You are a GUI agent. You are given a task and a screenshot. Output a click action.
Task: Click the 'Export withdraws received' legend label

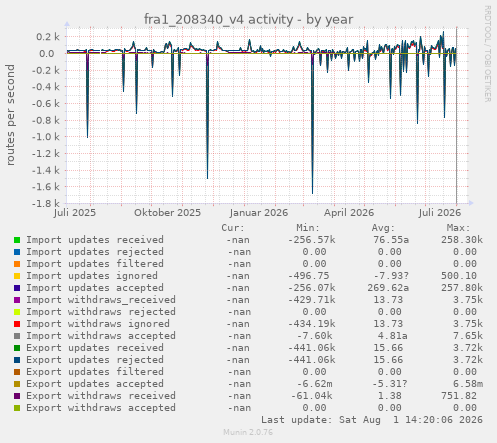[101, 396]
